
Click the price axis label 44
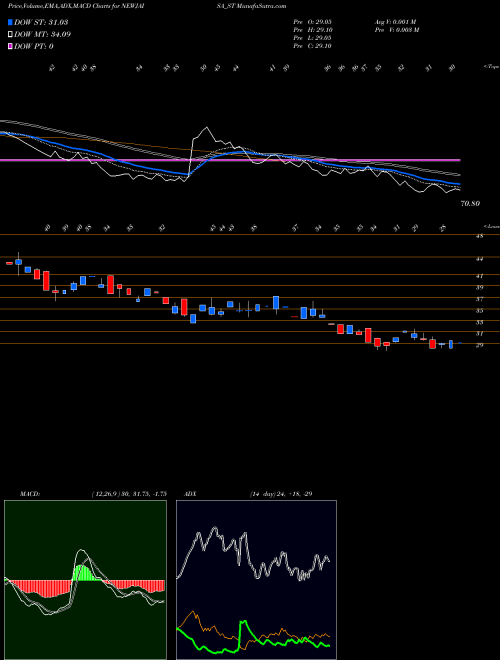tap(479, 259)
